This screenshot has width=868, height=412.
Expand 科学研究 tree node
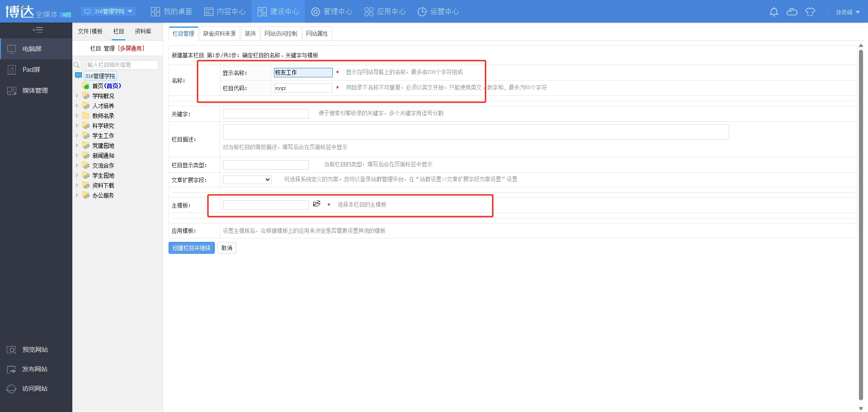pos(77,126)
